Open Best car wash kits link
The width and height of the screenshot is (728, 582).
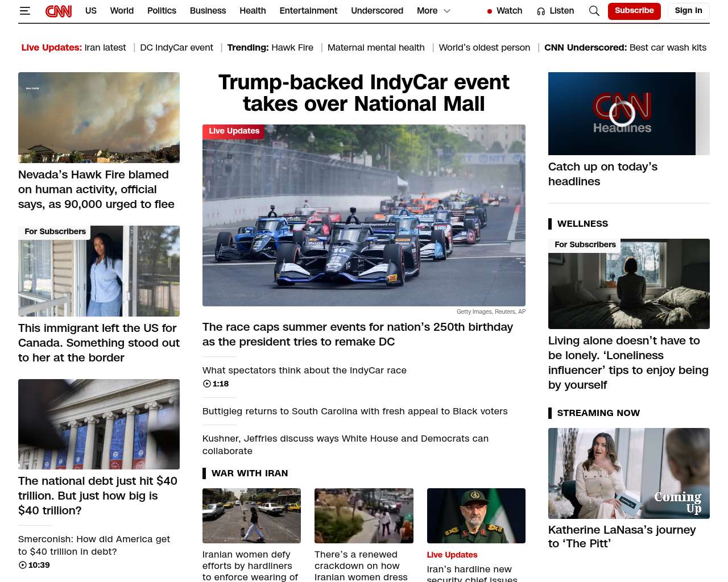pyautogui.click(x=668, y=48)
